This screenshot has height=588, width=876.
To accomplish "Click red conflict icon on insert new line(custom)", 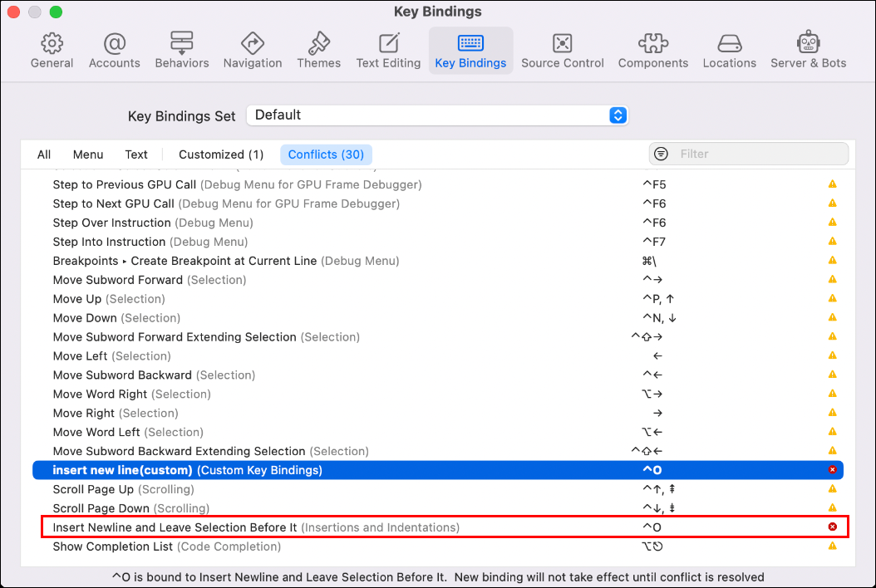I will point(833,470).
